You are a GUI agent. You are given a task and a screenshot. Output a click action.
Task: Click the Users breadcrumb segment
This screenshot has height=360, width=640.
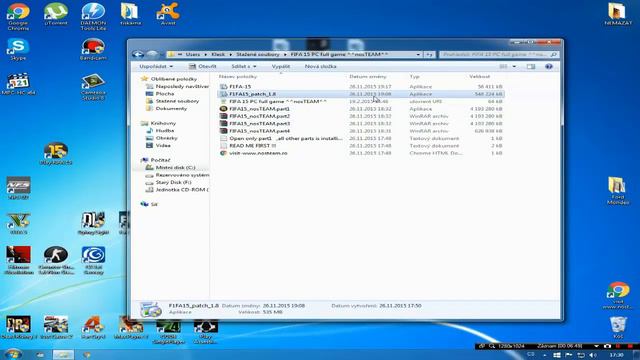[193, 54]
